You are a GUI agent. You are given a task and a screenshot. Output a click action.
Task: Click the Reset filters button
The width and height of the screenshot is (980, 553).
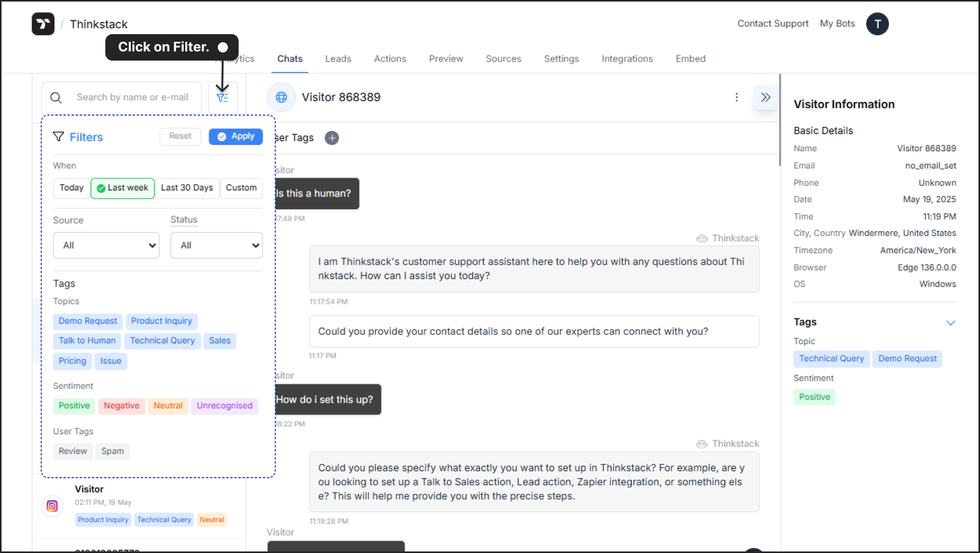(x=180, y=136)
